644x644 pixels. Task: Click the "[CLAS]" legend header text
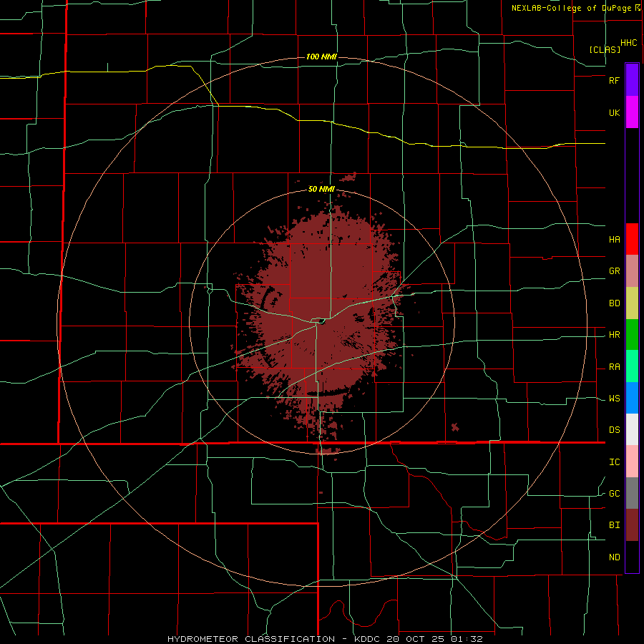[605, 49]
